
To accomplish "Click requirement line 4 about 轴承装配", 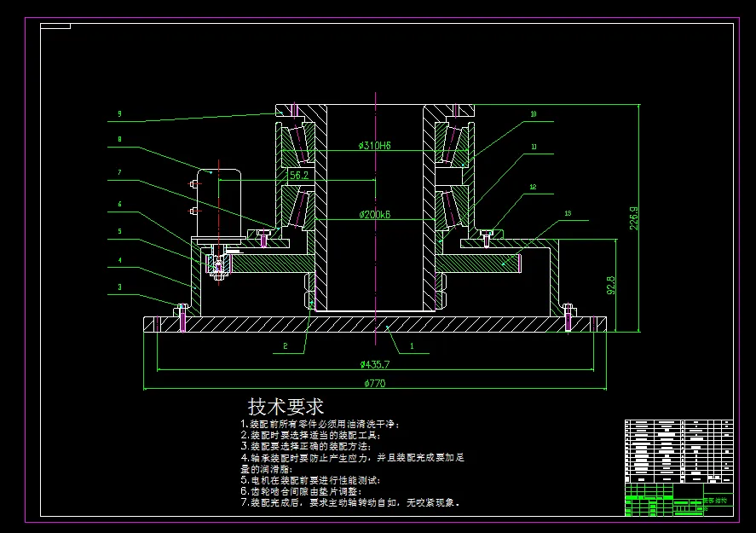I will pos(353,463).
